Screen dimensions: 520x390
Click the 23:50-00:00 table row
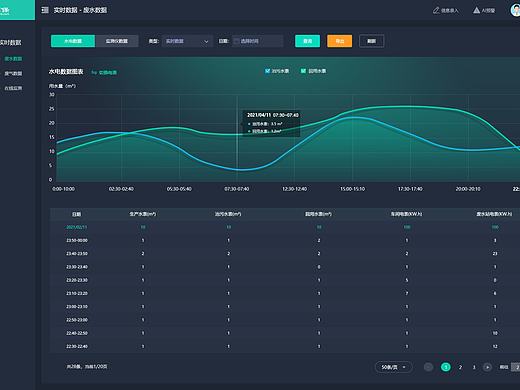[x=285, y=240]
